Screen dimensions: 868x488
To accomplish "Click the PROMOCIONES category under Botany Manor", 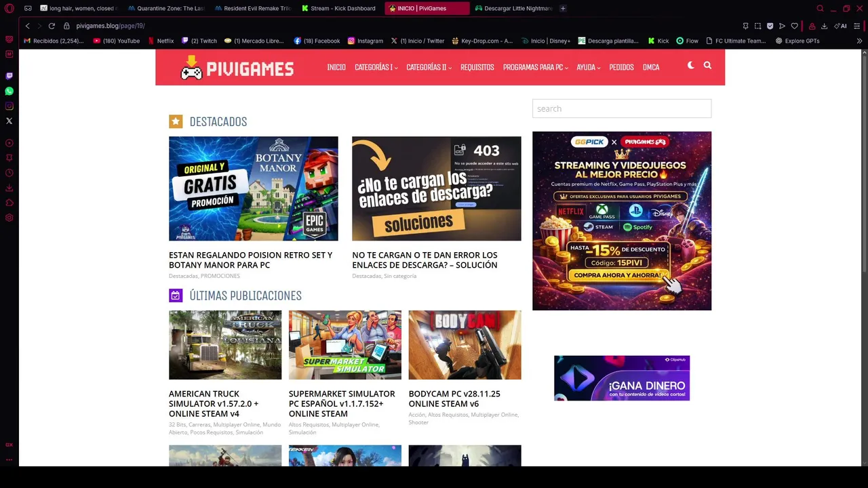I will click(x=220, y=276).
